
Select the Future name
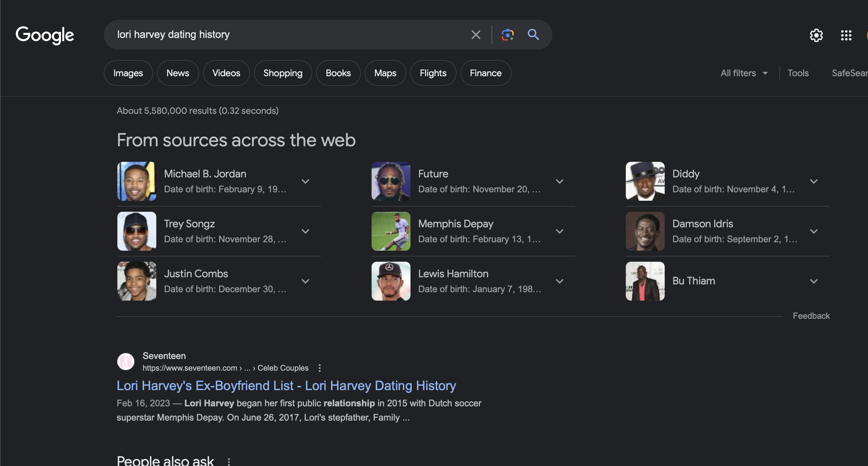(x=433, y=174)
